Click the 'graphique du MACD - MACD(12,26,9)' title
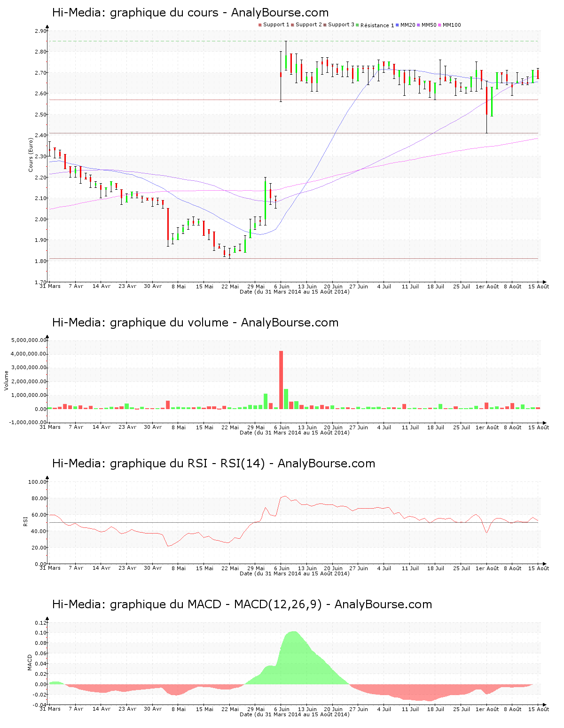 coord(242,604)
